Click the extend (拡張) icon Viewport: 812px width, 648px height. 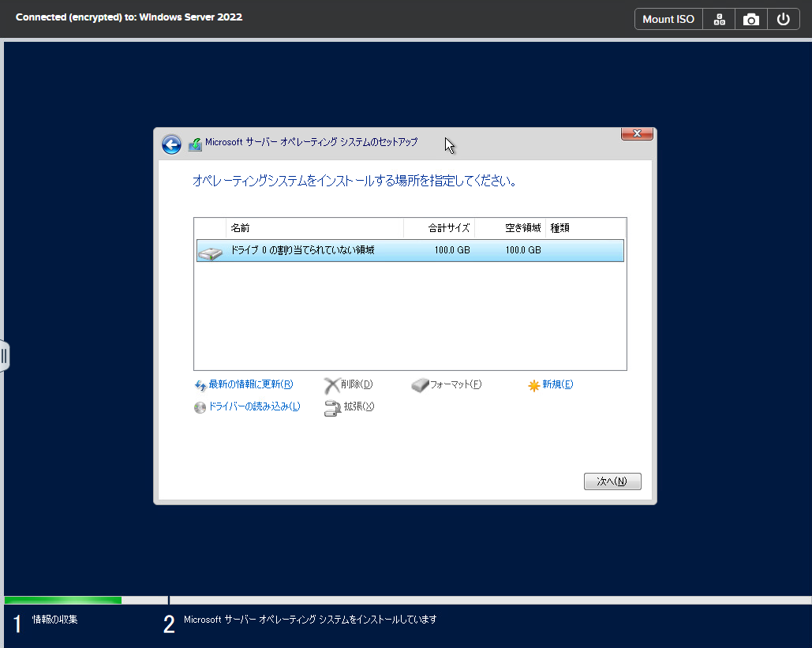tap(332, 408)
